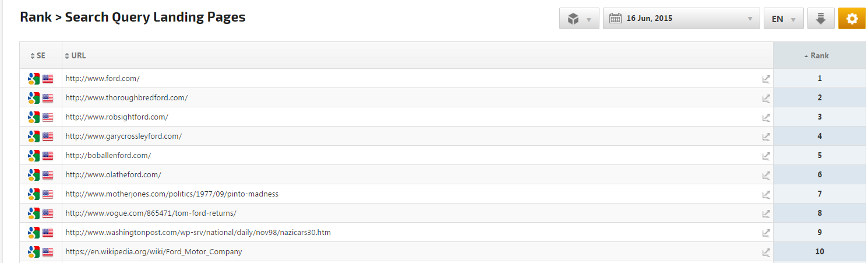Sort by Rank column header

pyautogui.click(x=819, y=55)
